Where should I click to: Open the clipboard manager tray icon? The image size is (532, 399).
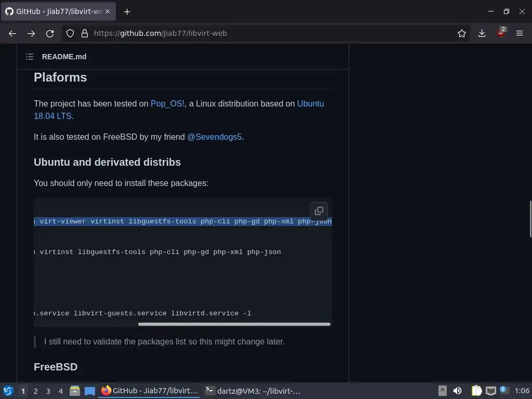pos(476,391)
